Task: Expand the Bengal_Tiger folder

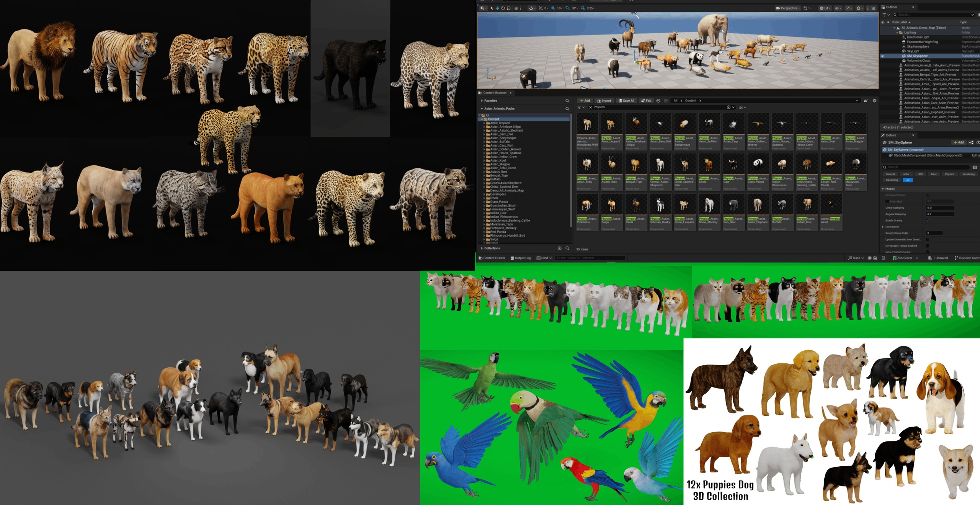Action: [484, 175]
